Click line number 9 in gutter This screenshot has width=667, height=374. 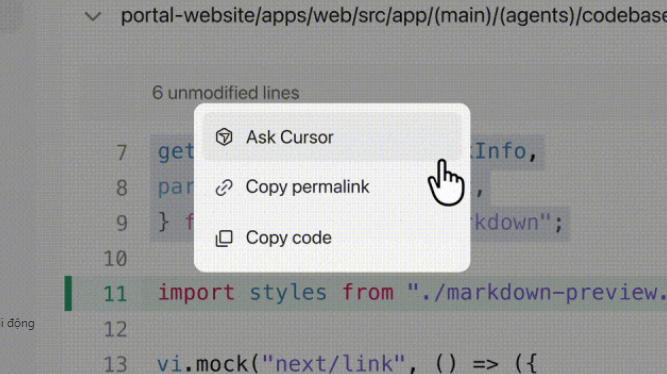(x=122, y=223)
